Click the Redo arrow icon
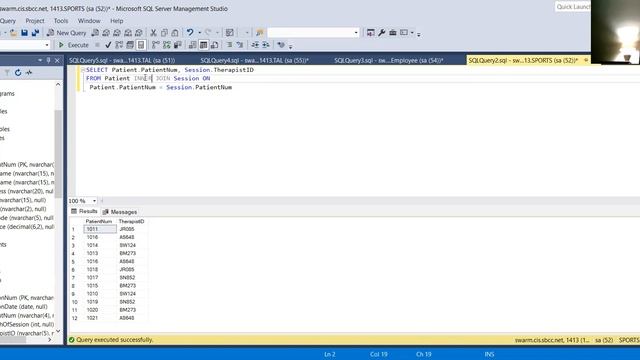Screen dimensions: 640x360 (x=208, y=33)
